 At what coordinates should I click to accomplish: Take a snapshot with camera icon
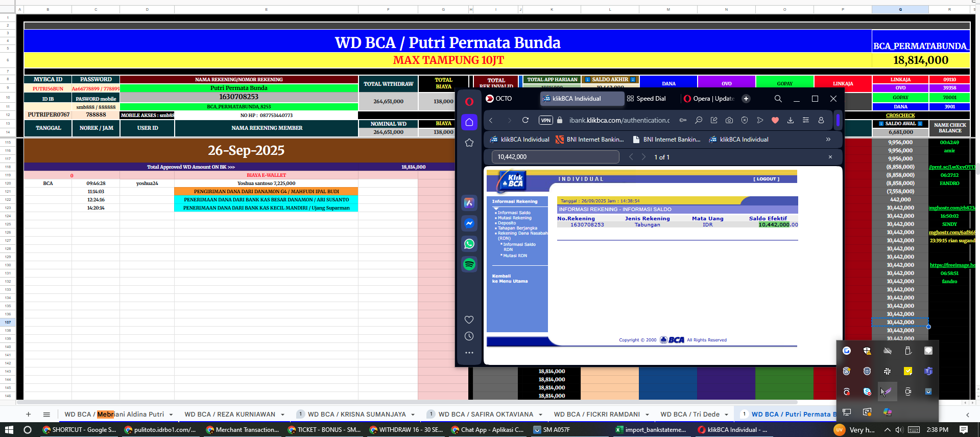point(729,120)
